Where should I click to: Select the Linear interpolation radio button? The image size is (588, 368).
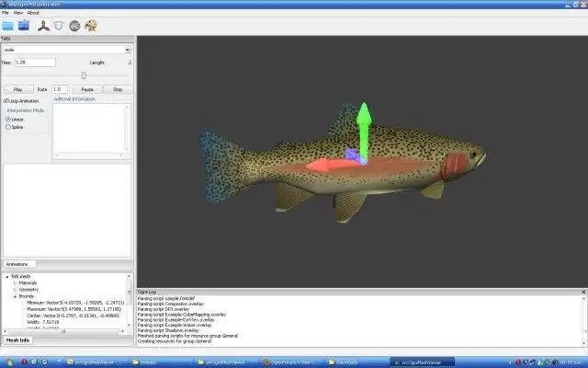tap(8, 120)
